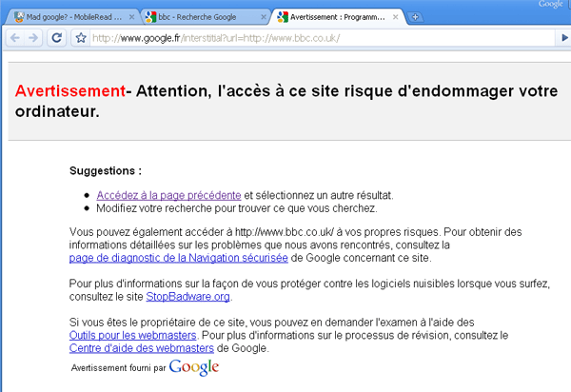
Task: Switch to the bbc - Recherche Google tab
Action: (x=206, y=17)
